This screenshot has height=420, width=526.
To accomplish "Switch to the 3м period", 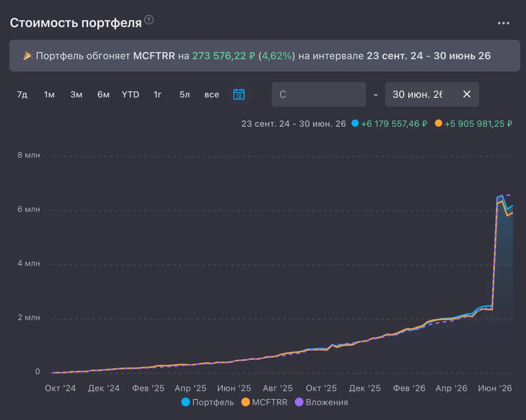I will point(76,94).
